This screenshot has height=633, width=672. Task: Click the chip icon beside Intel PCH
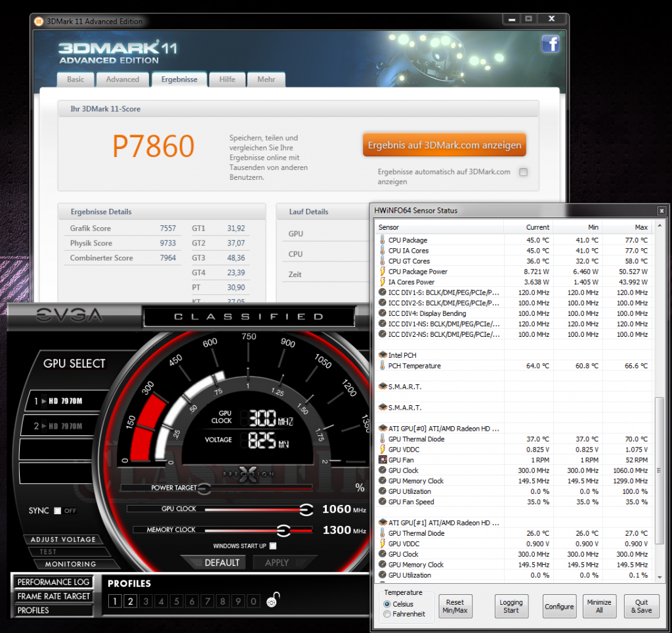(383, 355)
